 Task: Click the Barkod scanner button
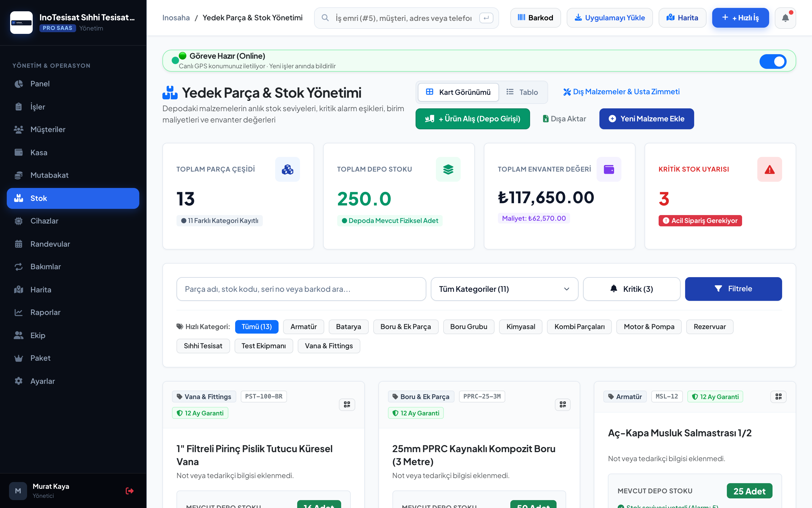[x=535, y=18]
